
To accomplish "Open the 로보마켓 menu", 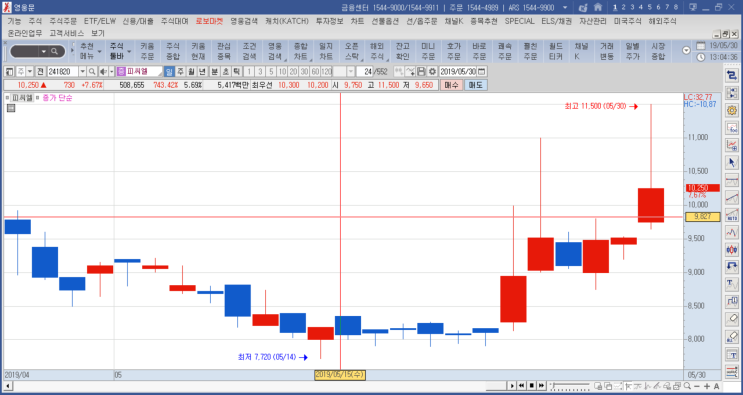I will pos(209,21).
